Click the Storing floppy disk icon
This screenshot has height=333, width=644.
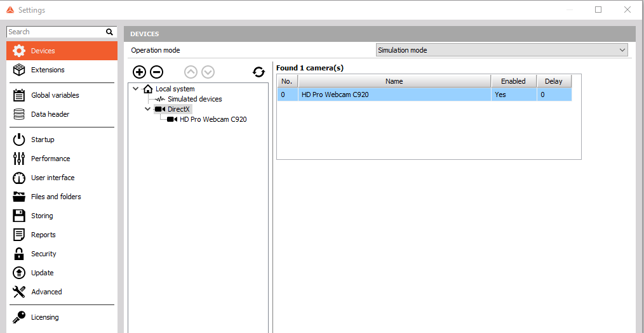click(19, 215)
